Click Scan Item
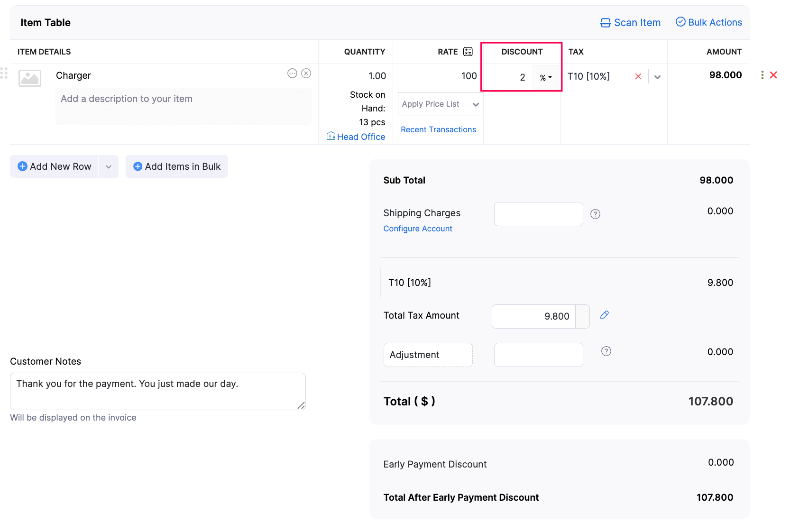The height and width of the screenshot is (532, 790). (x=630, y=22)
